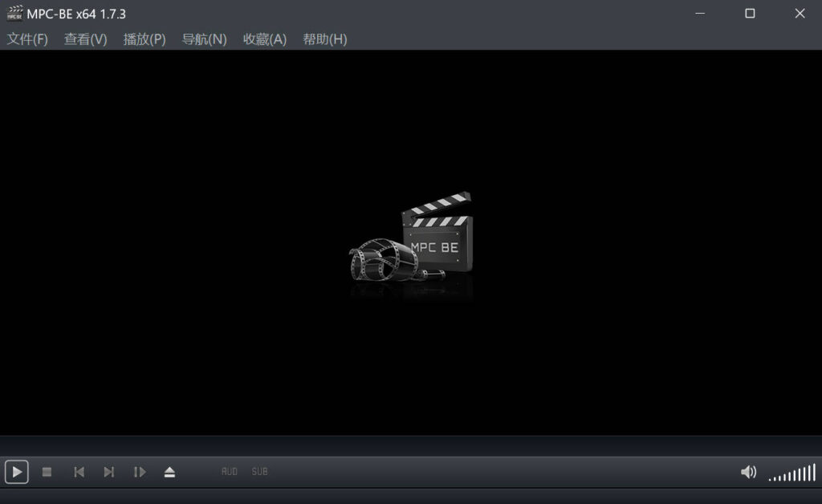Skip to the next file
Screen dimensions: 822x504
point(108,472)
